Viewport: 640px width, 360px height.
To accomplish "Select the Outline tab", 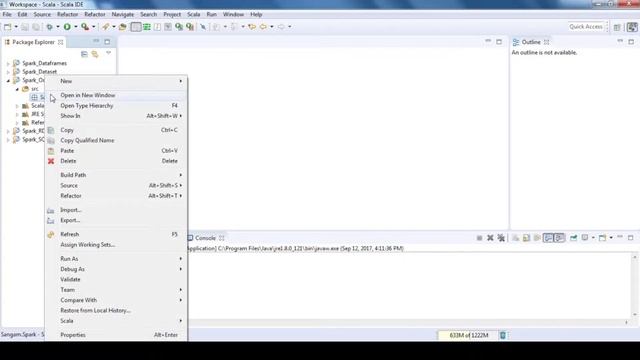I will [x=531, y=42].
